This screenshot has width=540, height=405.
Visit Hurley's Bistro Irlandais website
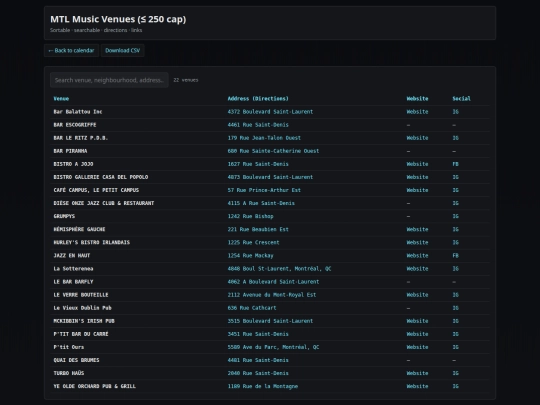[x=417, y=242]
